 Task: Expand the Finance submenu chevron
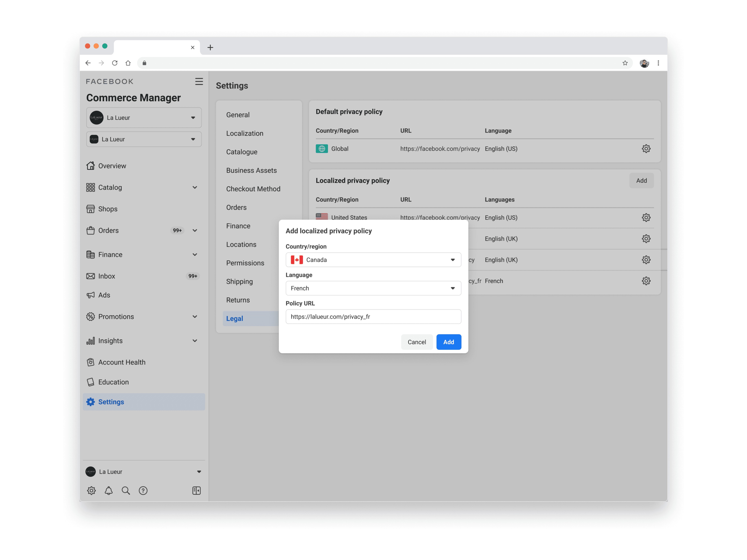pos(195,254)
